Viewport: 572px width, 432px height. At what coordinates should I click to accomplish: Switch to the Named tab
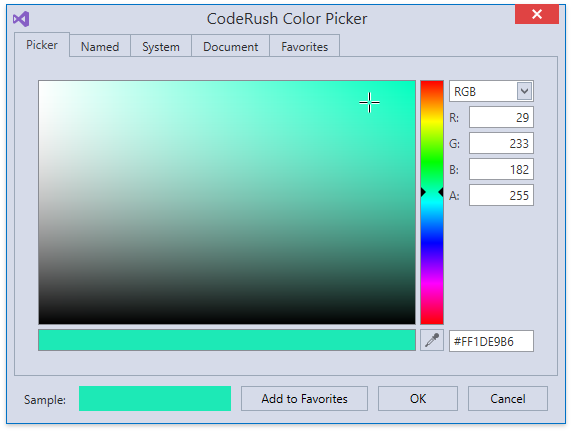coord(100,47)
